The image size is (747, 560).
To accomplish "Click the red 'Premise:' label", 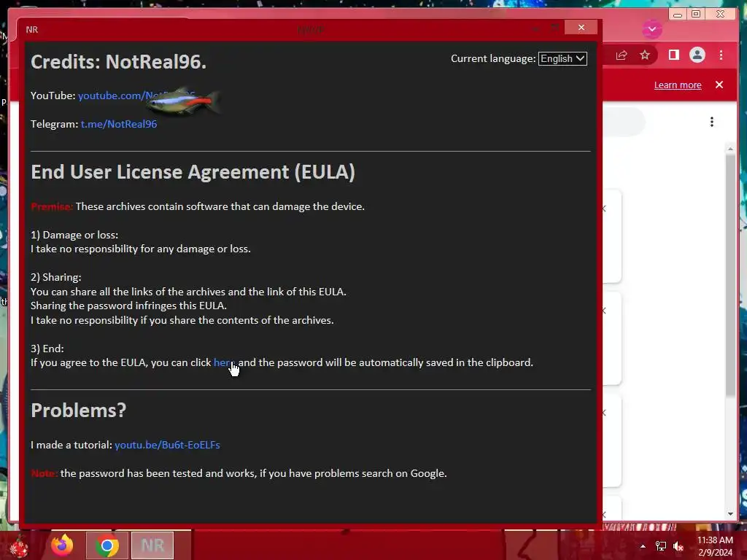I will click(52, 206).
